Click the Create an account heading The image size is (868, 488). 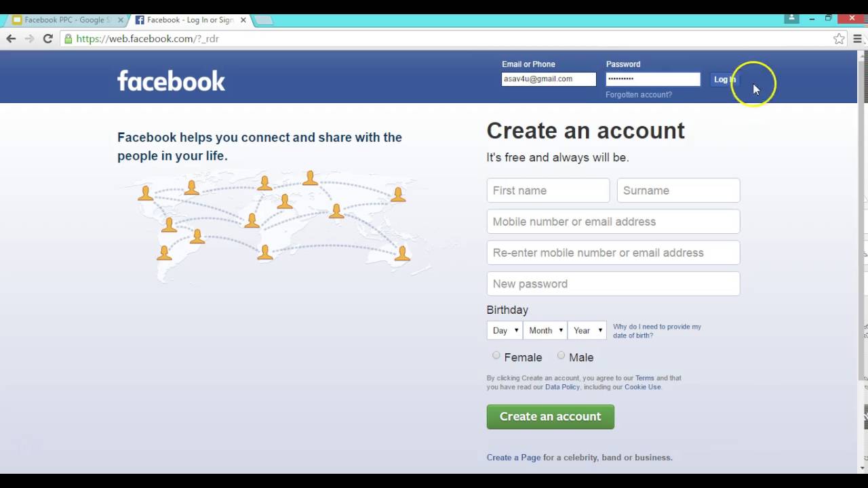pyautogui.click(x=585, y=130)
